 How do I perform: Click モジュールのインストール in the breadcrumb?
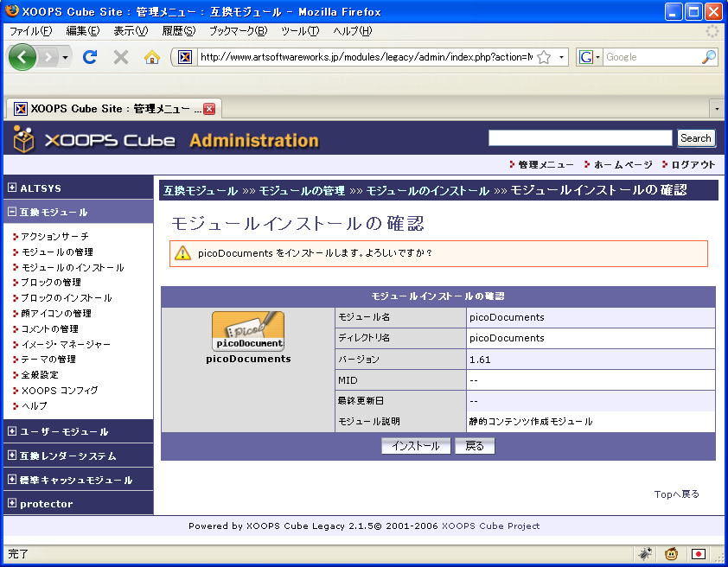click(428, 191)
